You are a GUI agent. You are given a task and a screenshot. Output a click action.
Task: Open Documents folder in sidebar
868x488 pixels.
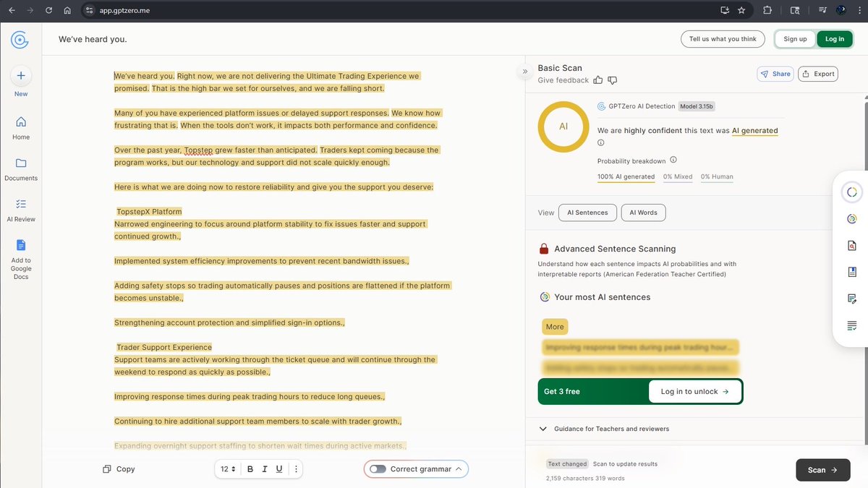click(21, 163)
